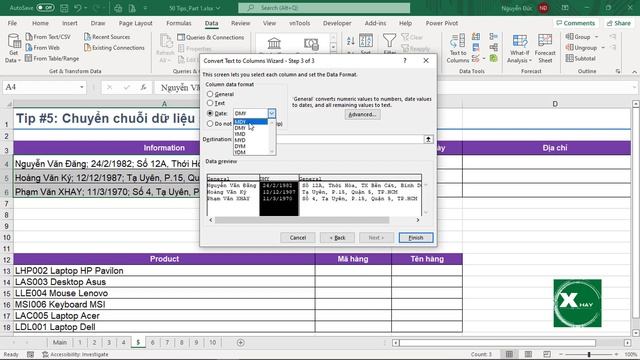Viewport: 640px width, 360px height.
Task: Expand the Ungroup dropdown arrow
Action: pyautogui.click(x=602, y=48)
